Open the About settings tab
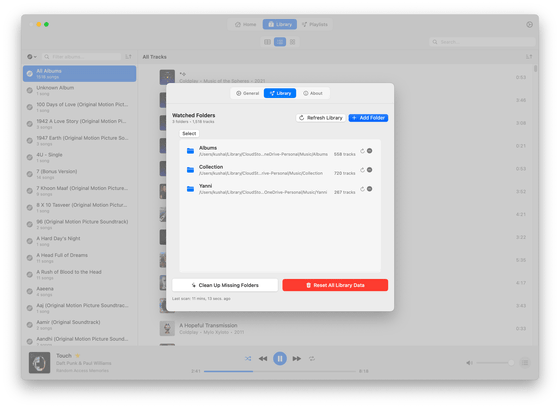Viewport: 560px width, 408px height. [x=313, y=93]
